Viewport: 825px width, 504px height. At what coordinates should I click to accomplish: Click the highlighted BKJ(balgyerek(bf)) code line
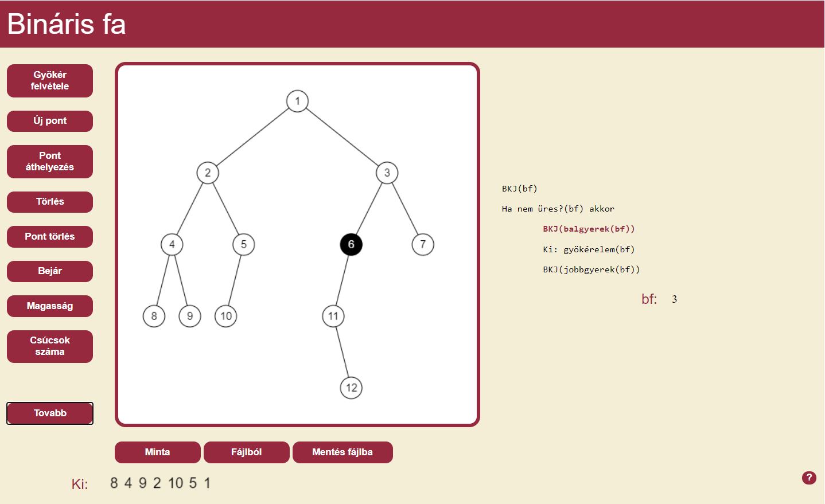pyautogui.click(x=589, y=229)
